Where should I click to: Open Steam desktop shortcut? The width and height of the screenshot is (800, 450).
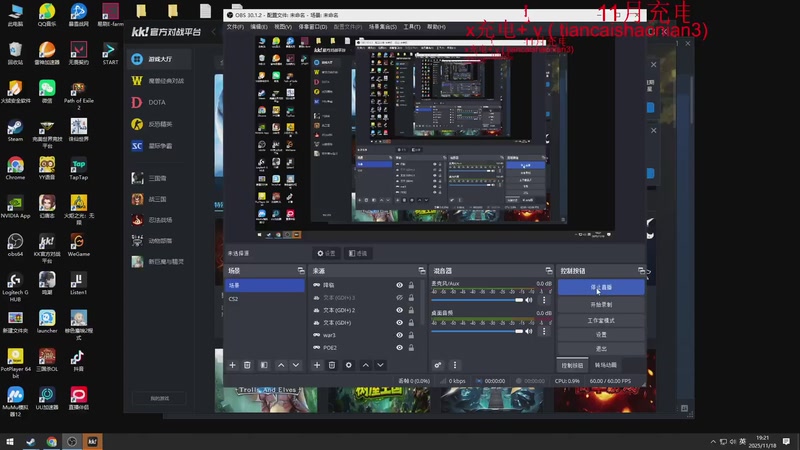[x=15, y=129]
